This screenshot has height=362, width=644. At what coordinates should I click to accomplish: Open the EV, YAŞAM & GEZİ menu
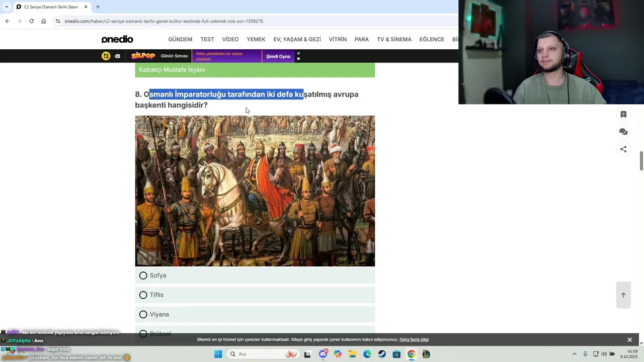coord(297,39)
